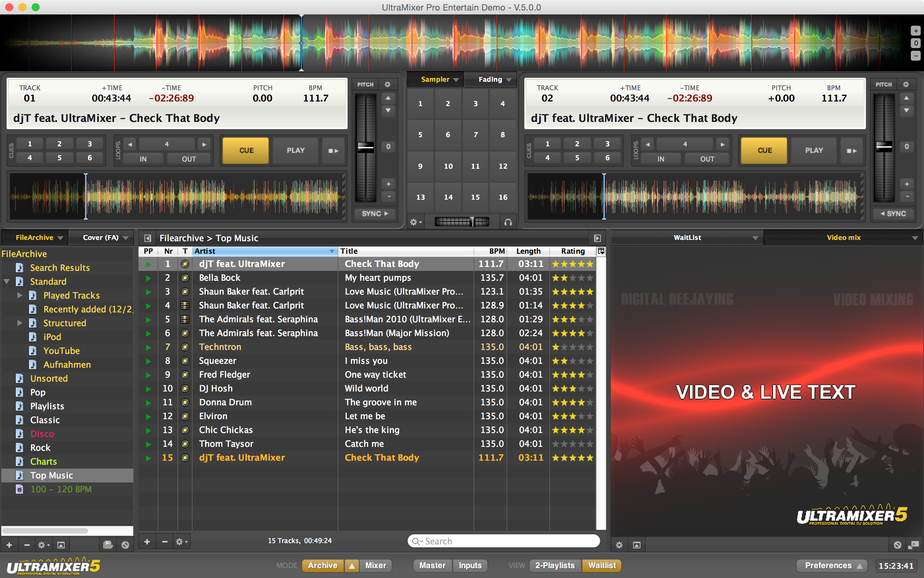Open Preferences button
The height and width of the screenshot is (578, 924).
click(832, 565)
